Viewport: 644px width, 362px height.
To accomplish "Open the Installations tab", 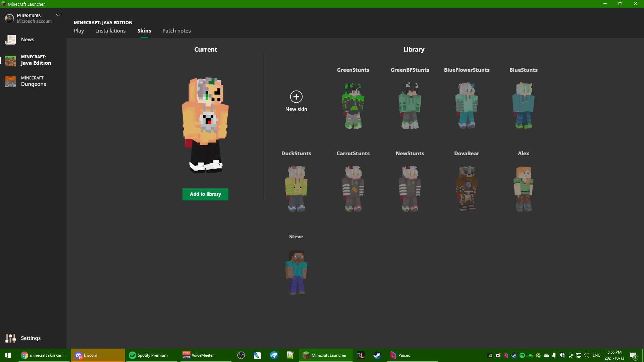I will point(111,31).
